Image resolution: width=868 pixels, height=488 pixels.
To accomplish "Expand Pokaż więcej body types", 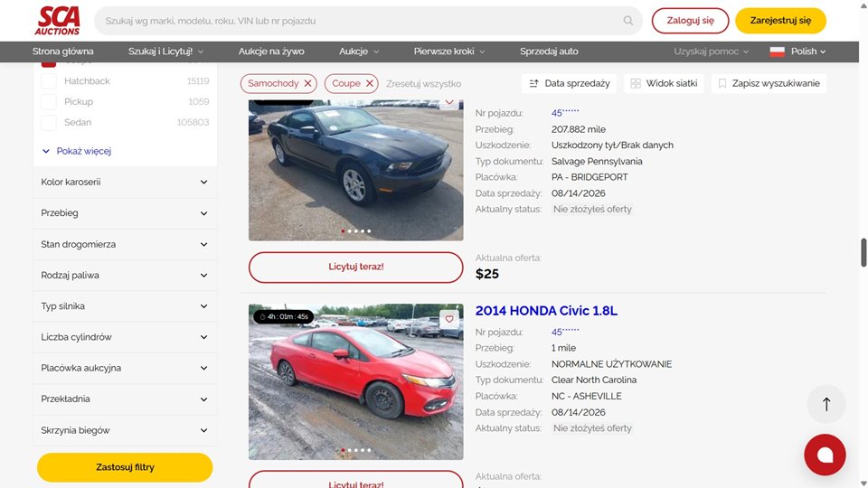I will pyautogui.click(x=77, y=151).
